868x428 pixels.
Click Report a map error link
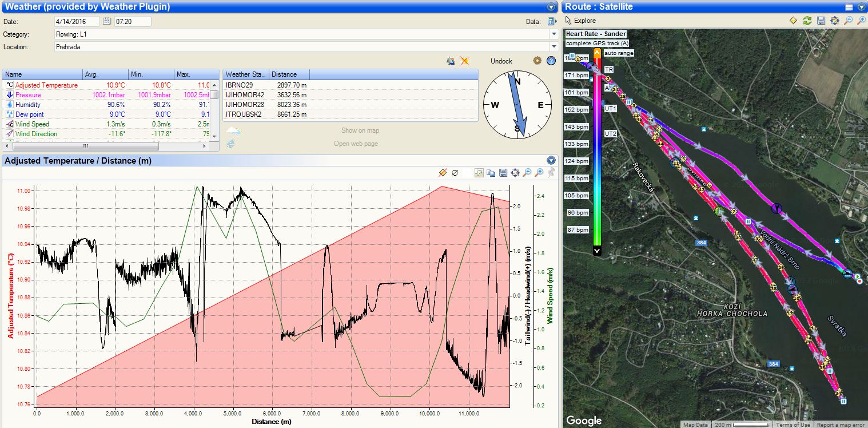tap(840, 425)
